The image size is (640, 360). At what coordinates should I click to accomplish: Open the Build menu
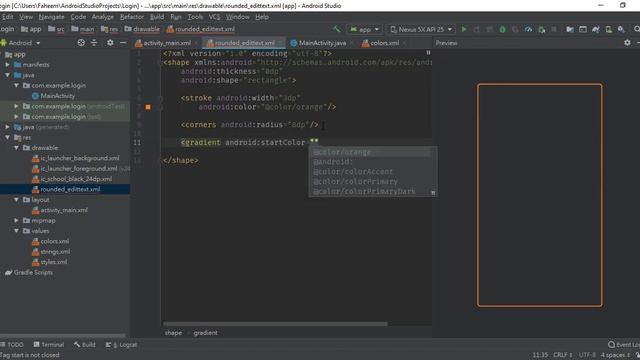click(157, 17)
